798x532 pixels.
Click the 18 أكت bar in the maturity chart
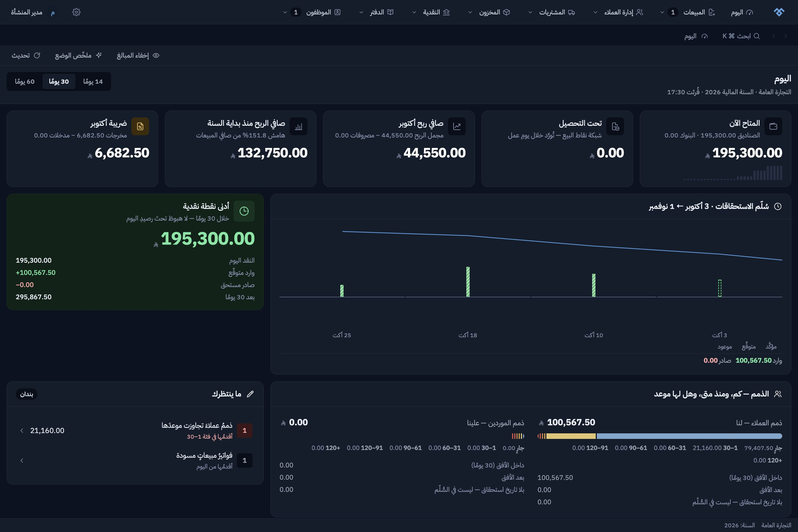(x=468, y=282)
